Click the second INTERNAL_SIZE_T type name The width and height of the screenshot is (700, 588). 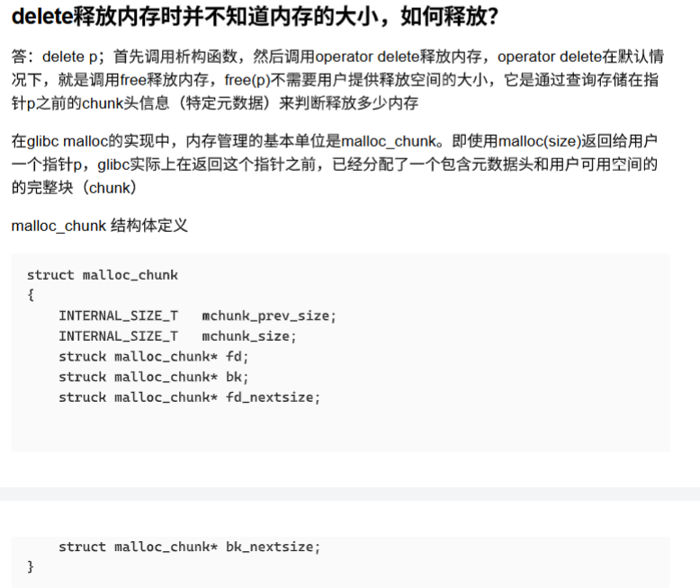(x=118, y=336)
